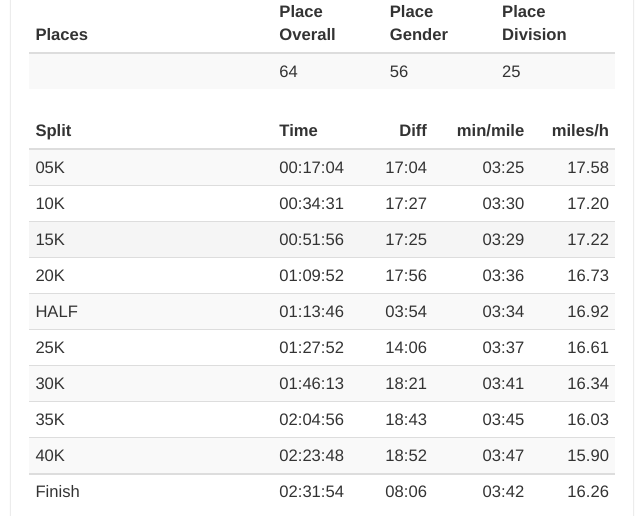Click the miles/h column header
This screenshot has height=516, width=639.
pyautogui.click(x=580, y=131)
